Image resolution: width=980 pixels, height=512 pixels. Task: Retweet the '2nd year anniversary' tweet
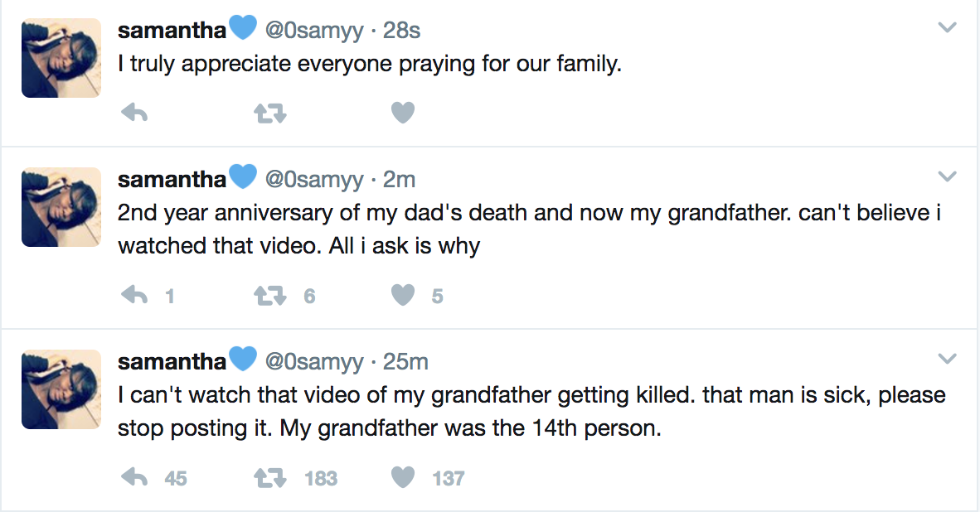point(269,295)
